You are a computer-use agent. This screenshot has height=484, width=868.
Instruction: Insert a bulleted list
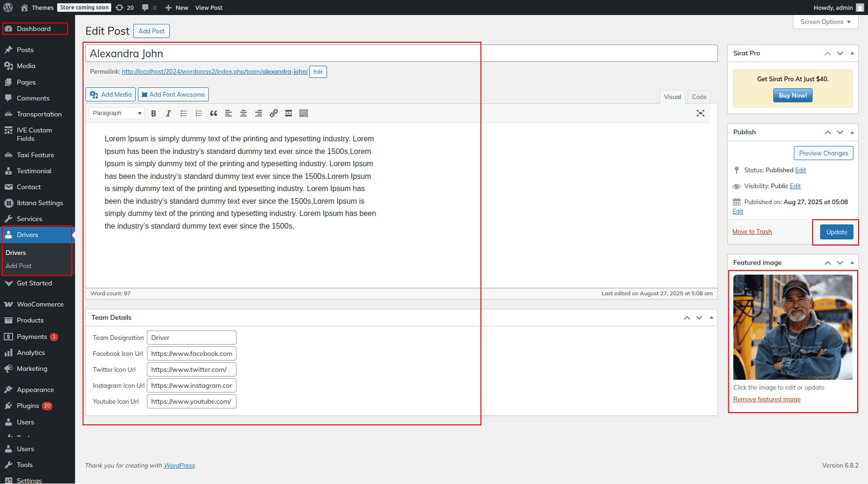(x=183, y=113)
